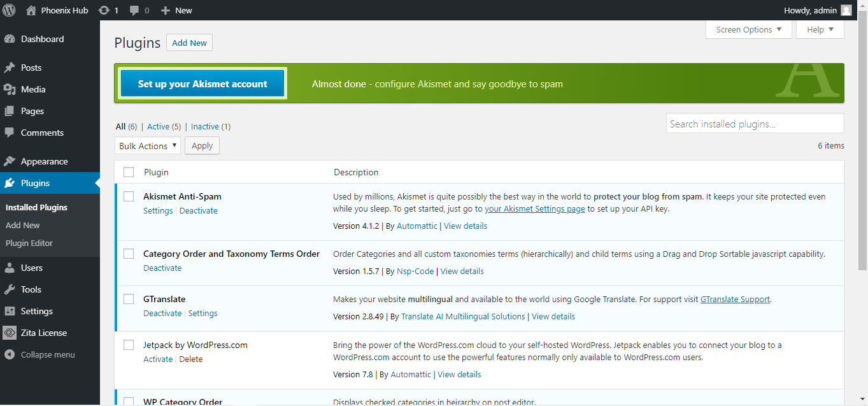Expand Screen Options panel
The width and height of the screenshot is (868, 406).
(749, 29)
